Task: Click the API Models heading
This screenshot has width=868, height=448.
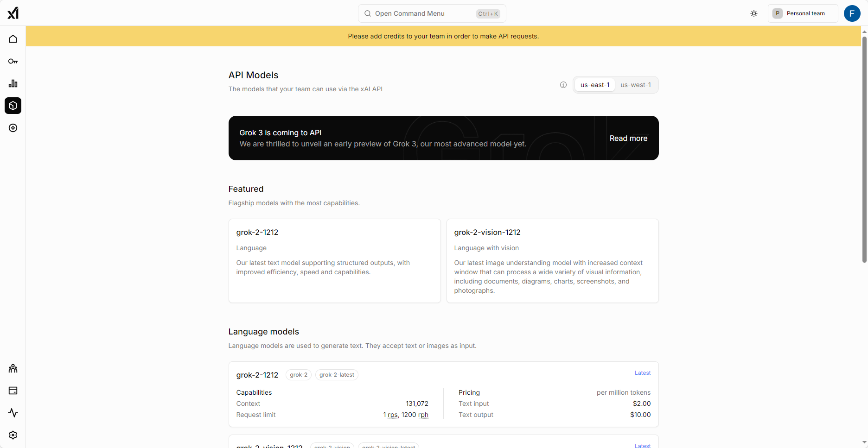Action: click(x=253, y=75)
